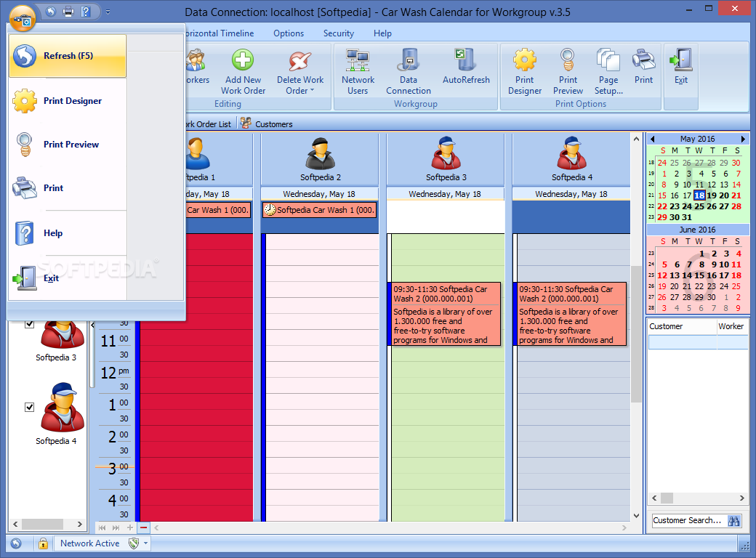Select Refresh (F5) in application menu

pos(68,56)
